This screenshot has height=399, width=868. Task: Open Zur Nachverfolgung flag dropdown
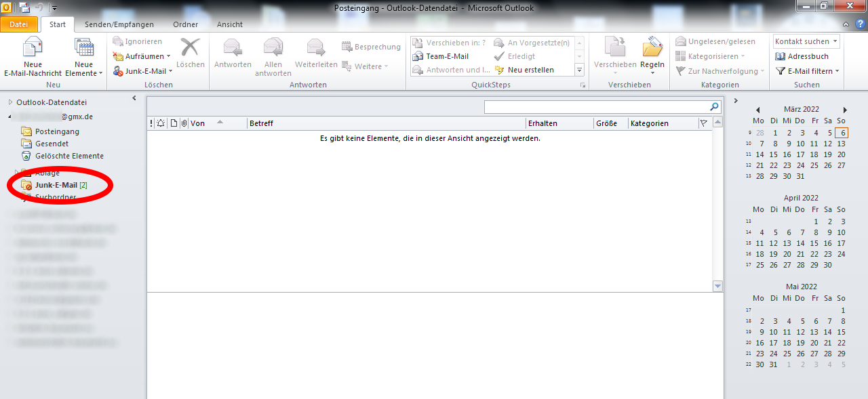pyautogui.click(x=719, y=70)
